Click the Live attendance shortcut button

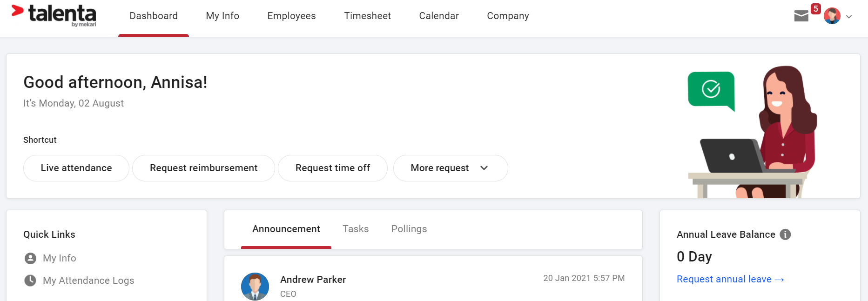(76, 168)
